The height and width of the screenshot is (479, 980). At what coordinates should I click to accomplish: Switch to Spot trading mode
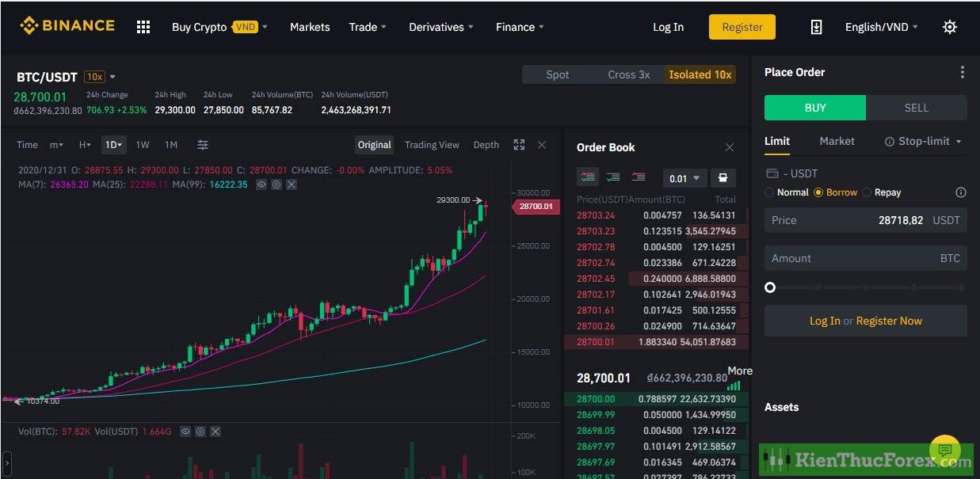pyautogui.click(x=558, y=74)
